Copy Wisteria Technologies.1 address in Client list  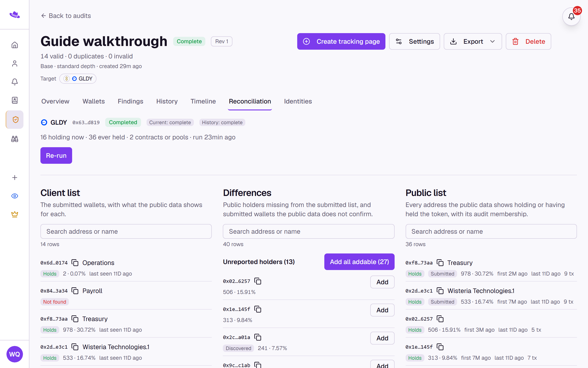pos(75,347)
